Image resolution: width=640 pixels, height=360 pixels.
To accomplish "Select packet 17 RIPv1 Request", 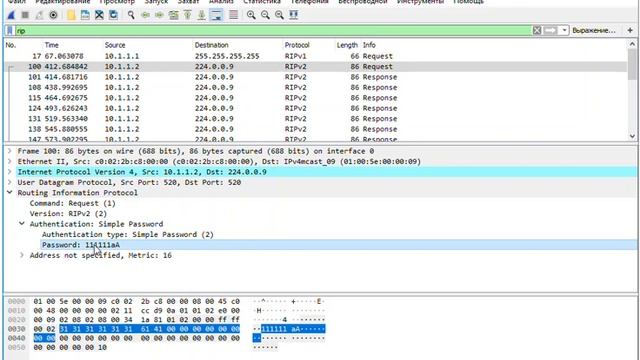I will (x=316, y=56).
